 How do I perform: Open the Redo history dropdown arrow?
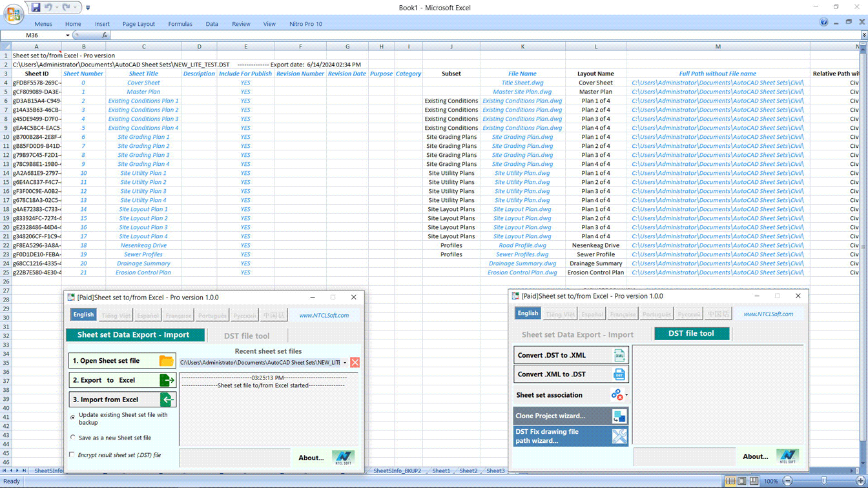(x=74, y=8)
